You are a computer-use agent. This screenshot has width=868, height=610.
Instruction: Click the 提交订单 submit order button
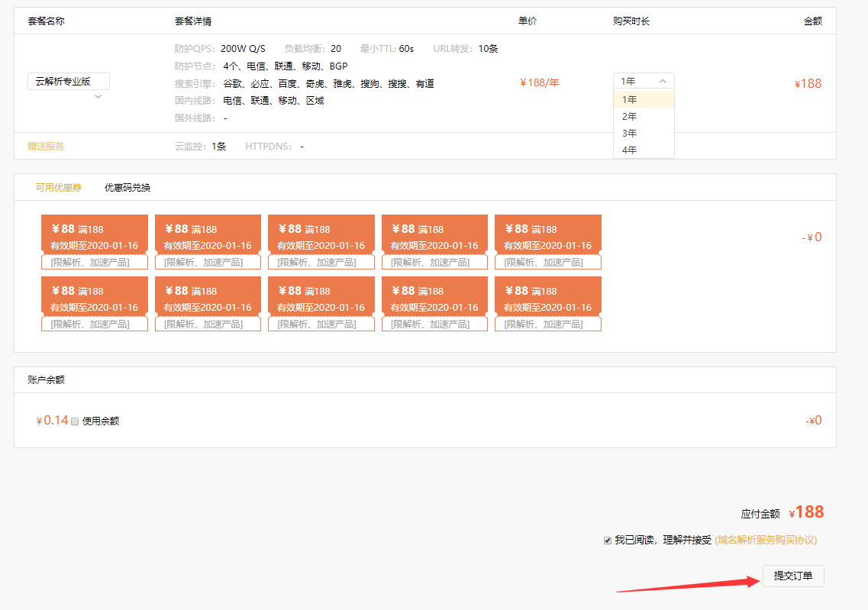click(792, 576)
